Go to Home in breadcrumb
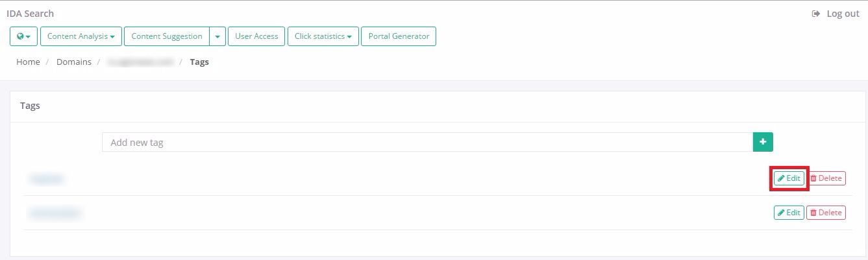 point(28,62)
